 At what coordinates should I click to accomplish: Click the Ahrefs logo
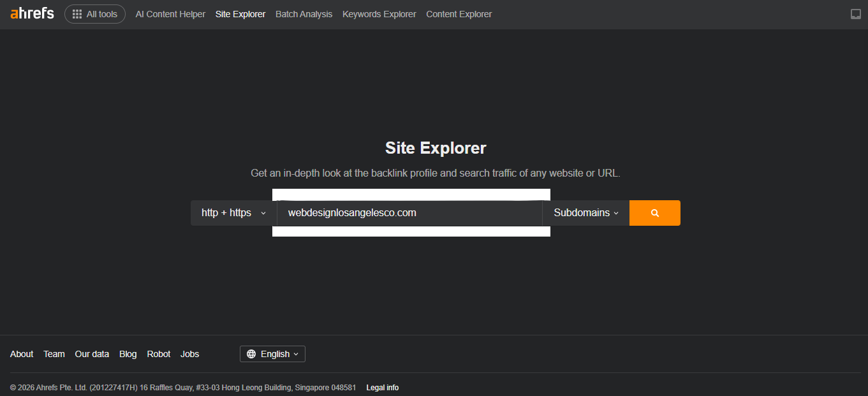tap(32, 13)
